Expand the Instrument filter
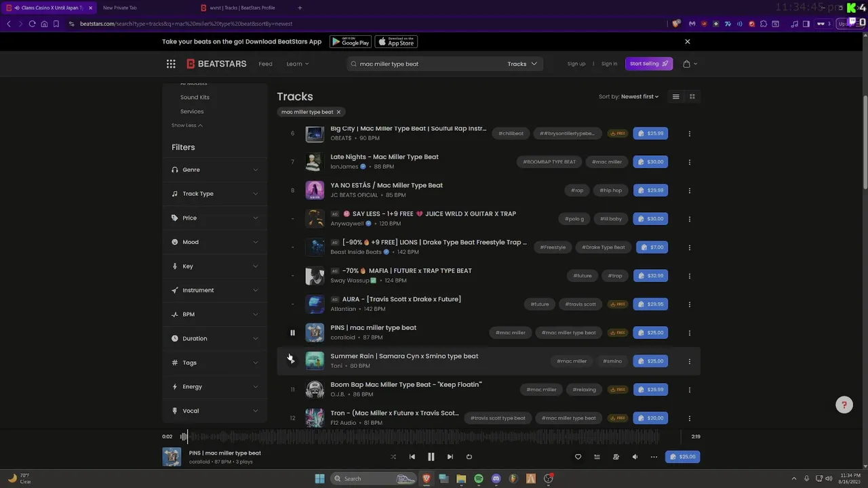This screenshot has width=868, height=488. [215, 290]
